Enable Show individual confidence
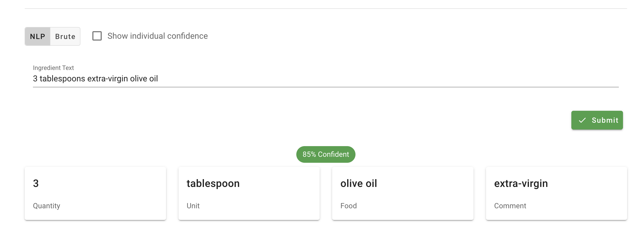Screen dimensions: 644x234 pyautogui.click(x=97, y=36)
